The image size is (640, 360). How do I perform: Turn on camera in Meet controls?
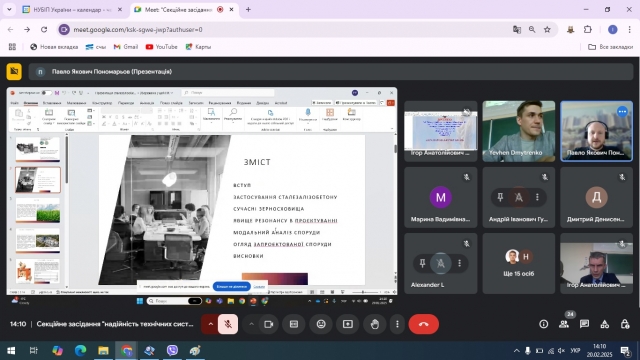tap(269, 324)
